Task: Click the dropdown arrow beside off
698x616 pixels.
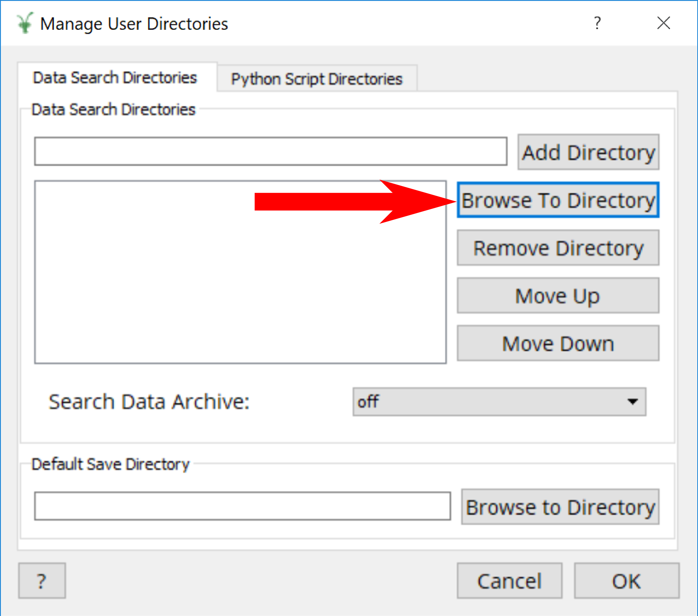Action: [x=632, y=402]
